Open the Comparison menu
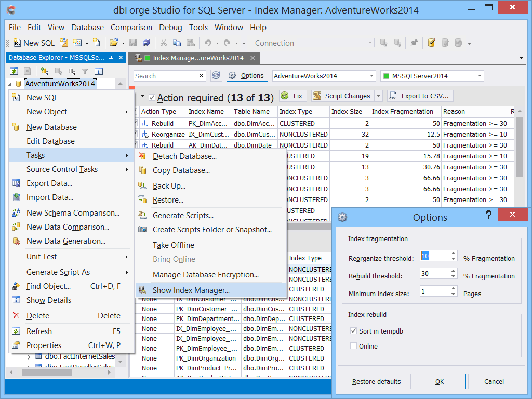Viewport: 532px width, 399px height. click(x=131, y=28)
